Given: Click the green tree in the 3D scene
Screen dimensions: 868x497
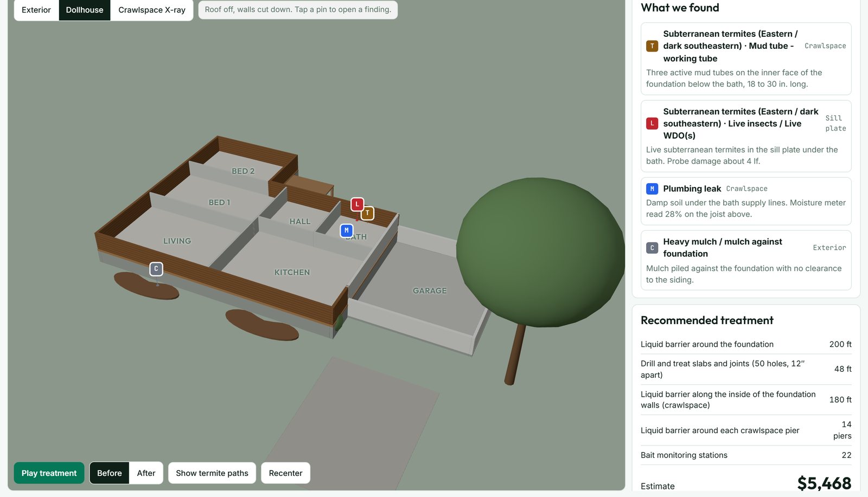Looking at the screenshot, I should pos(540,253).
